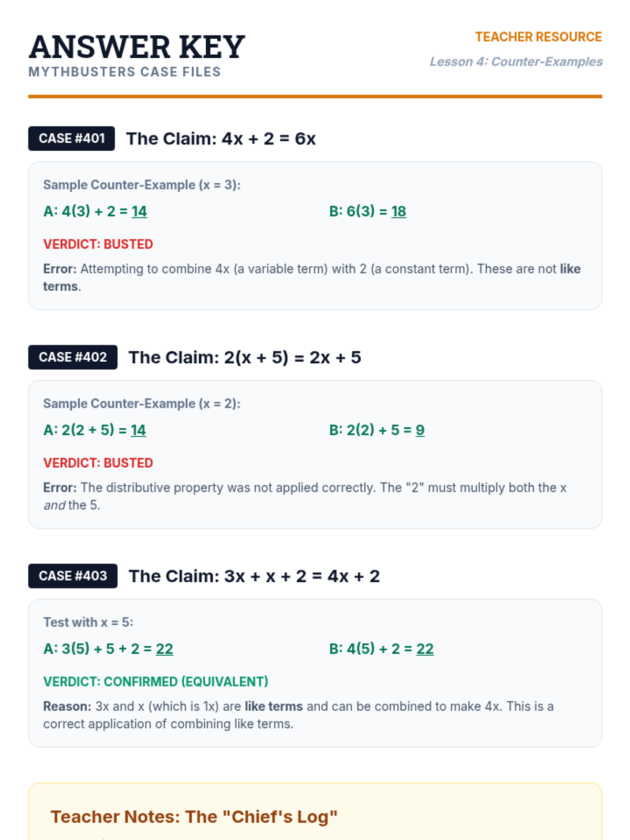
Task: Click the CASE #403 badge
Action: 73,576
